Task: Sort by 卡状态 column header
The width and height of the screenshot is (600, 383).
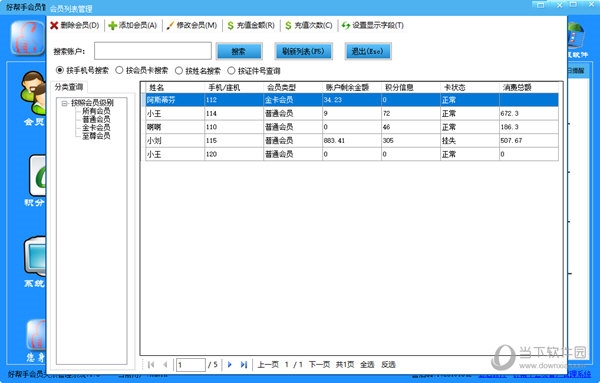Action: 470,88
